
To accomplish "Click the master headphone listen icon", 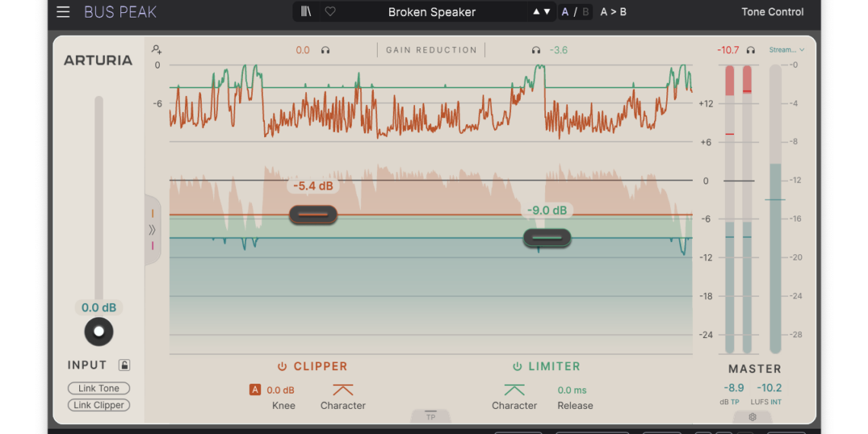I will click(751, 50).
